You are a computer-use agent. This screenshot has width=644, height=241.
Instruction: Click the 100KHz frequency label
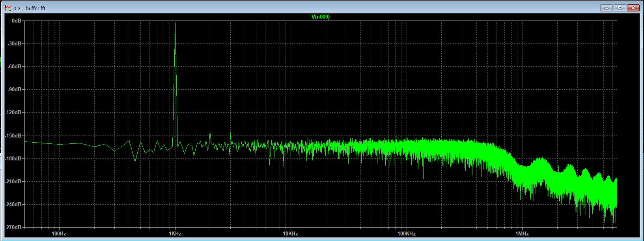point(406,233)
